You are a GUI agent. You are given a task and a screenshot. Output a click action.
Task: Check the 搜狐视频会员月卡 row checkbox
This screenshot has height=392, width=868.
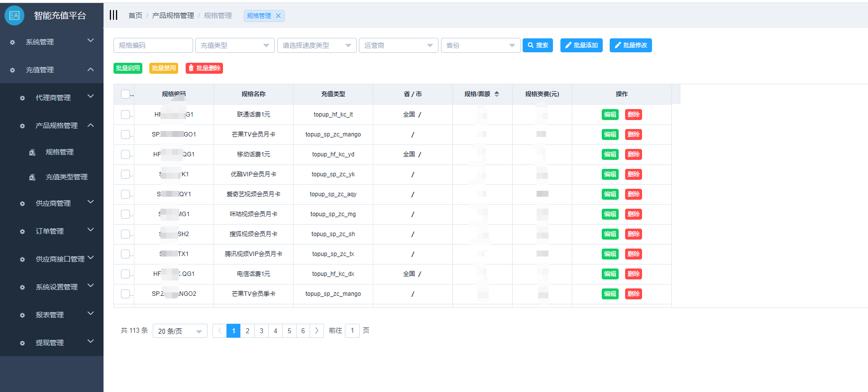[x=125, y=234]
